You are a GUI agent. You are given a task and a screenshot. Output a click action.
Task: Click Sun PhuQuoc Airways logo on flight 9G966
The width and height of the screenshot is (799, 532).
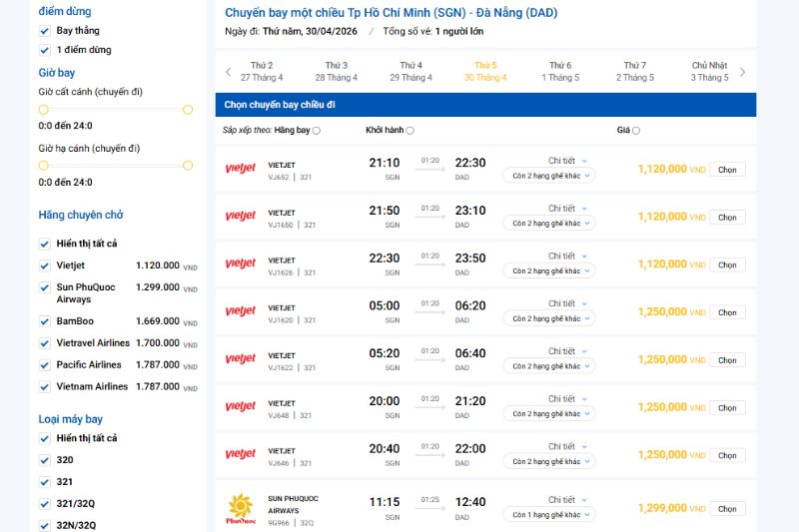tap(241, 508)
